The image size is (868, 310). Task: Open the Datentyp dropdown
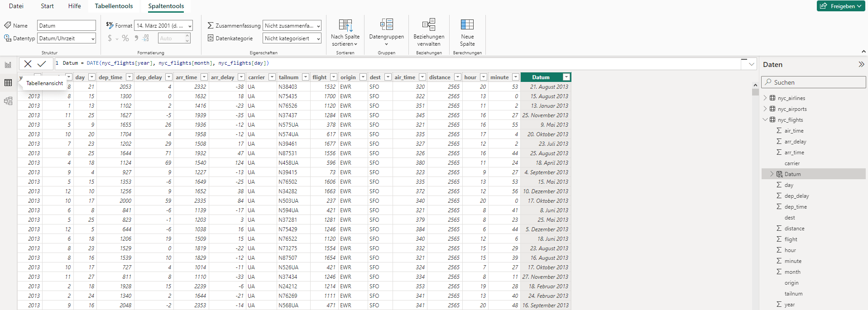point(67,38)
